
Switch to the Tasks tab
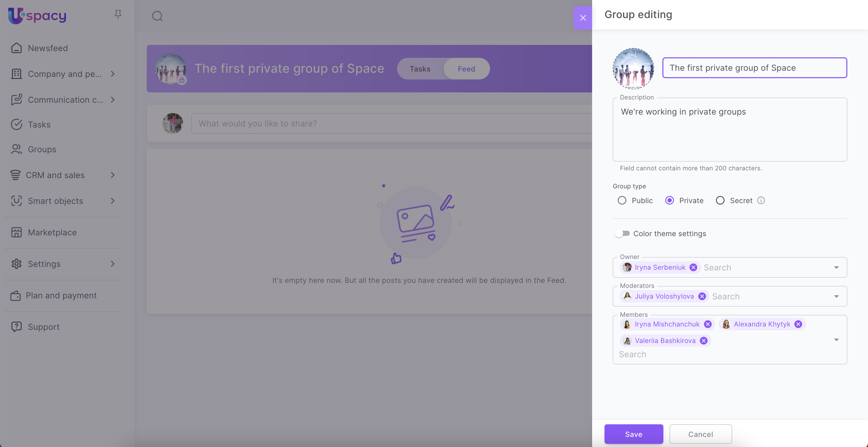click(420, 69)
